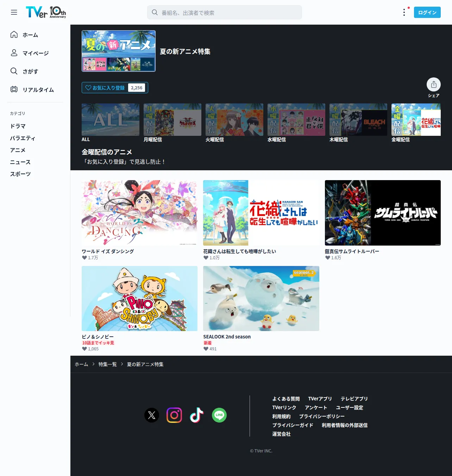
Task: Click the 特集一覧 breadcrumb link
Action: pyautogui.click(x=108, y=364)
